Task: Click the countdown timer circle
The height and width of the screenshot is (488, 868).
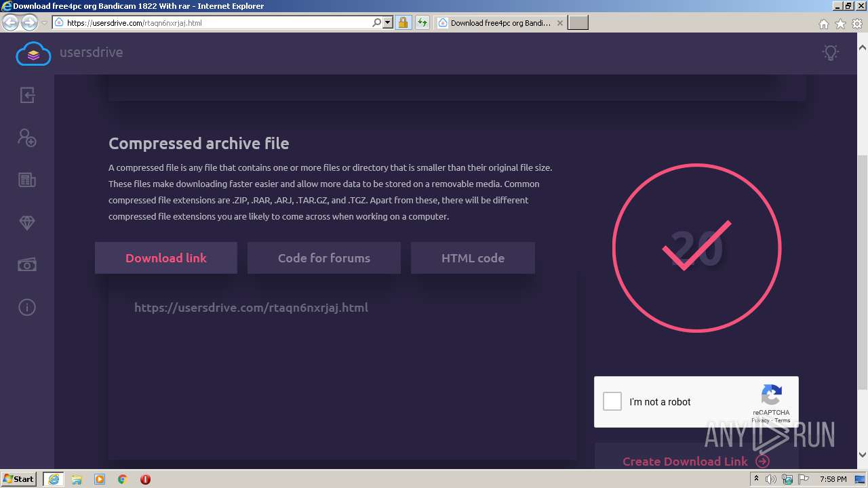Action: coord(696,248)
